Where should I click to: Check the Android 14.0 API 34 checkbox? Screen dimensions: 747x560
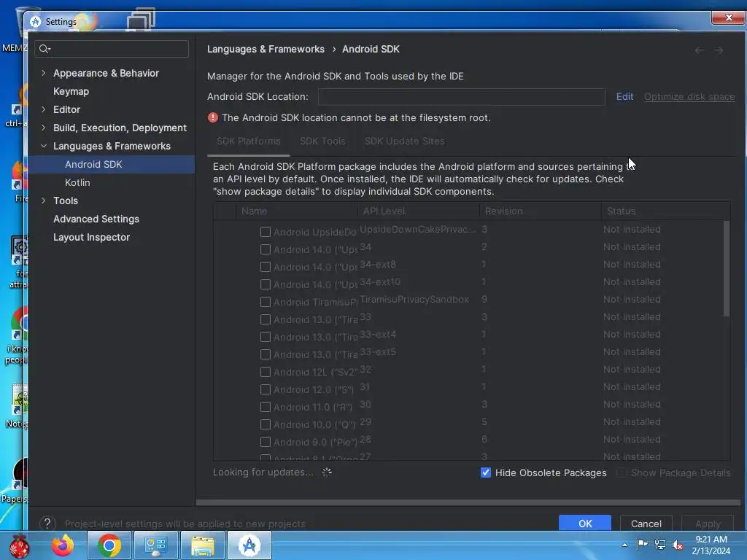tap(266, 249)
